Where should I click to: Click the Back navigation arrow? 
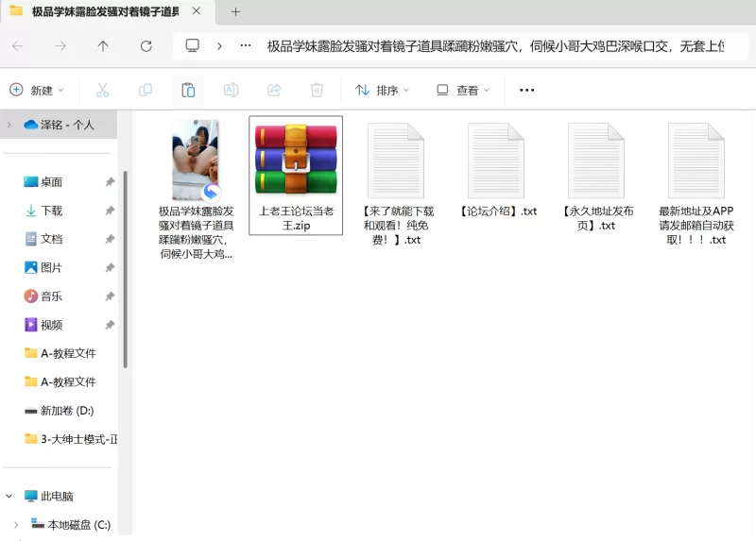pyautogui.click(x=18, y=46)
